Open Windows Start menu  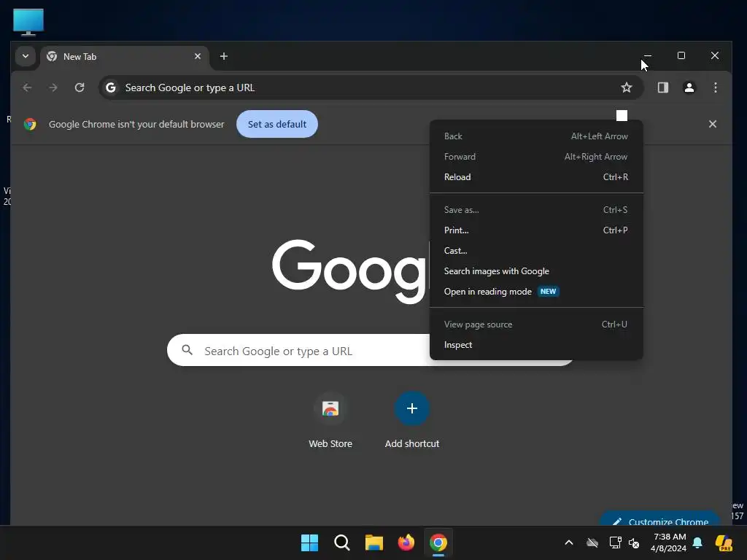point(309,542)
